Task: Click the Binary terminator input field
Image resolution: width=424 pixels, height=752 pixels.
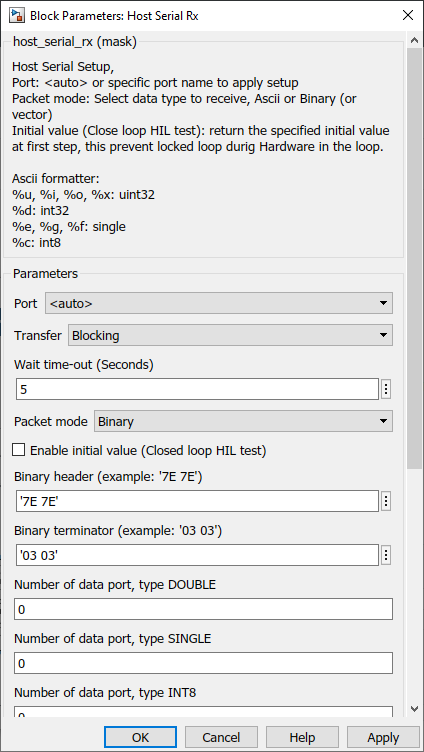Action: (198, 555)
